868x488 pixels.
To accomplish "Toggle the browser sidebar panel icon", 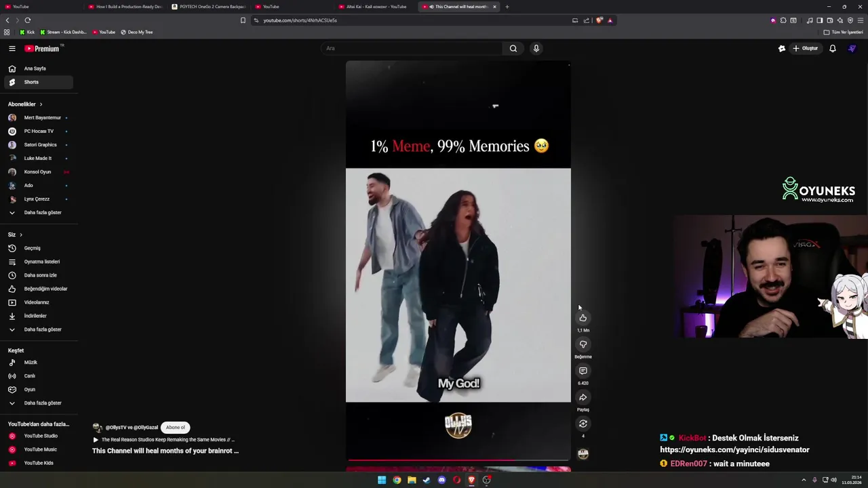I will pyautogui.click(x=820, y=20).
